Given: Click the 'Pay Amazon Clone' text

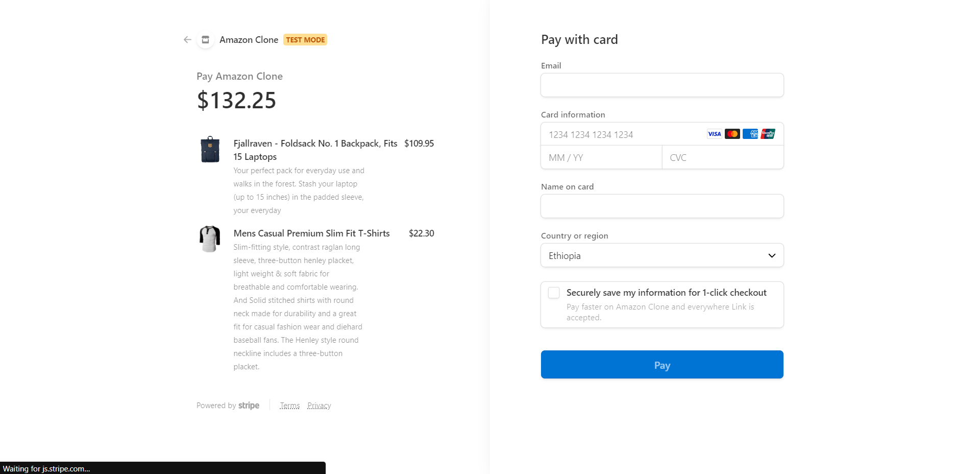Looking at the screenshot, I should point(239,76).
